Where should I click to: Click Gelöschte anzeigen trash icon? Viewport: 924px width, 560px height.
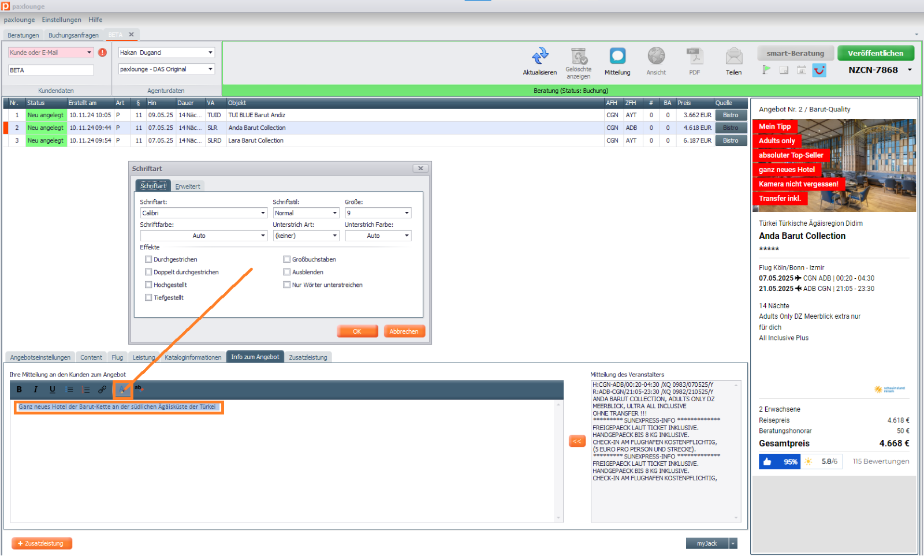tap(579, 56)
